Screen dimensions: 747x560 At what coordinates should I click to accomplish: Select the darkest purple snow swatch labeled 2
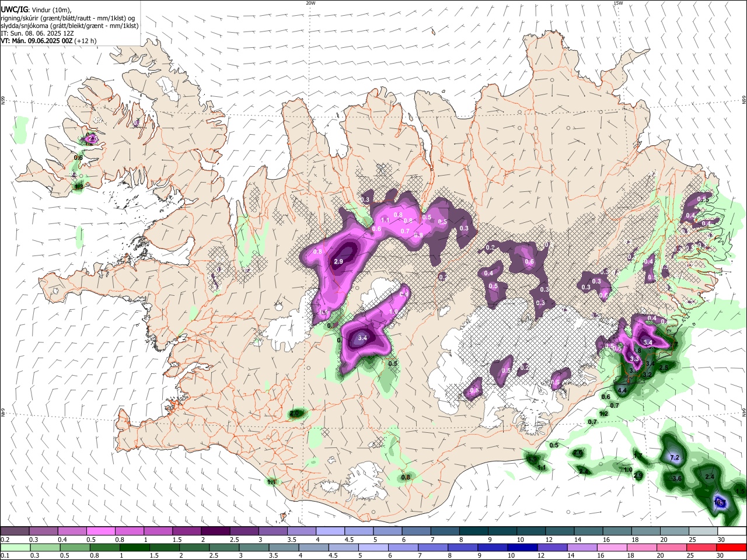(x=215, y=531)
